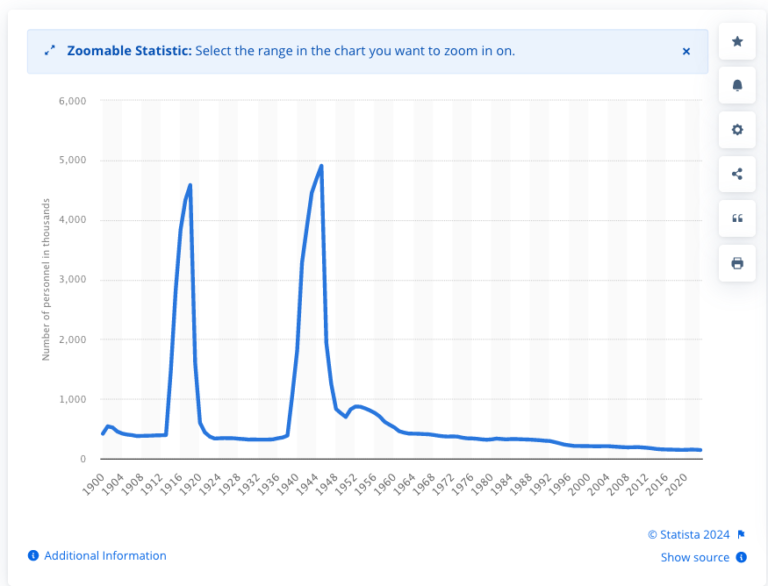Click the 1918 peak on the line
Screen dimensions: 768x586
pyautogui.click(x=190, y=185)
